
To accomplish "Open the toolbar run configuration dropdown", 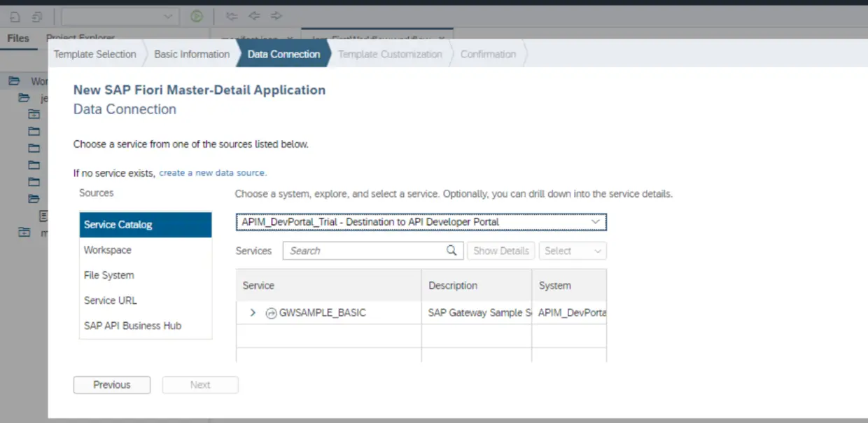I will coord(120,15).
